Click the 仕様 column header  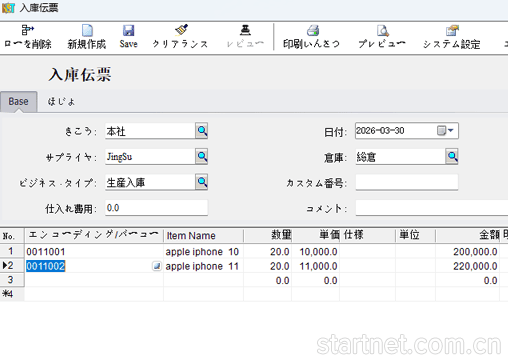[x=367, y=236]
